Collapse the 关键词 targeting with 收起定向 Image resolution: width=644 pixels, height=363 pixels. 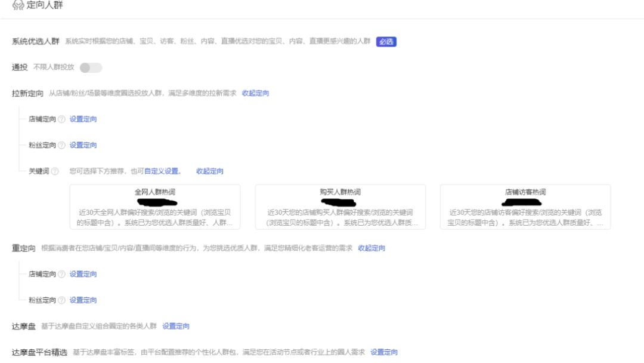point(210,171)
